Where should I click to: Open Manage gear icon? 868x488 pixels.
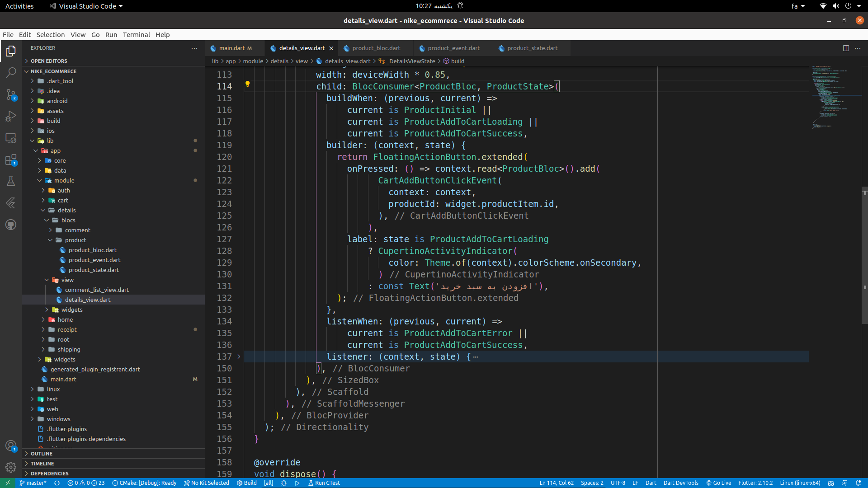point(11,467)
